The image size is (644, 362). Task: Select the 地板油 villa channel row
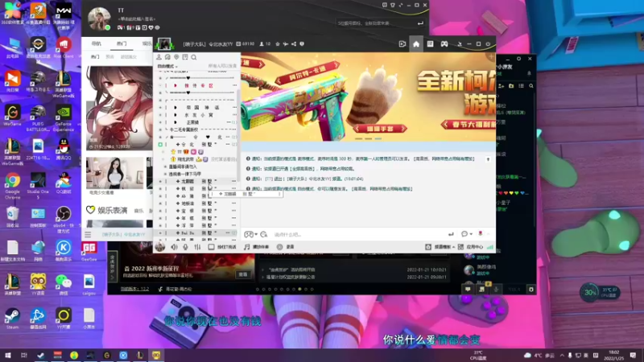pyautogui.click(x=196, y=204)
